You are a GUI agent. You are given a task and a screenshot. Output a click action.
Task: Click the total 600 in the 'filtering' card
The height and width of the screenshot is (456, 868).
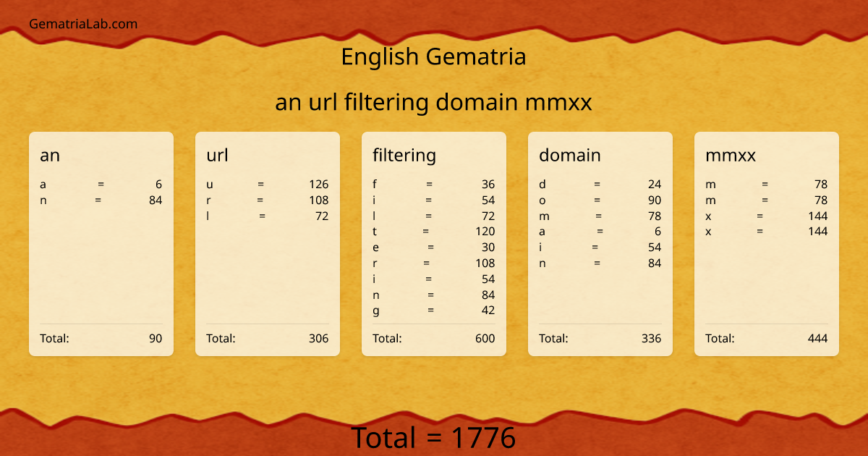(485, 338)
